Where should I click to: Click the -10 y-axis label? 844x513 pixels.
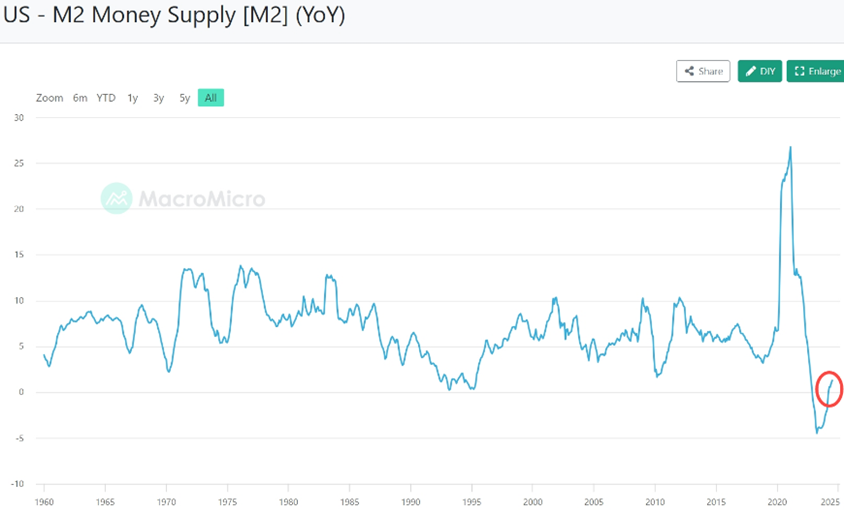click(17, 484)
